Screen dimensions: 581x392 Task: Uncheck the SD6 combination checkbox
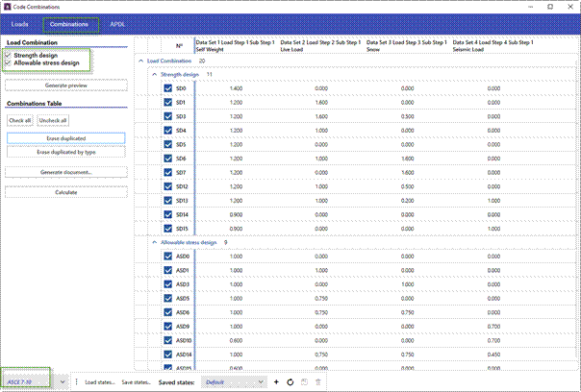pyautogui.click(x=167, y=159)
